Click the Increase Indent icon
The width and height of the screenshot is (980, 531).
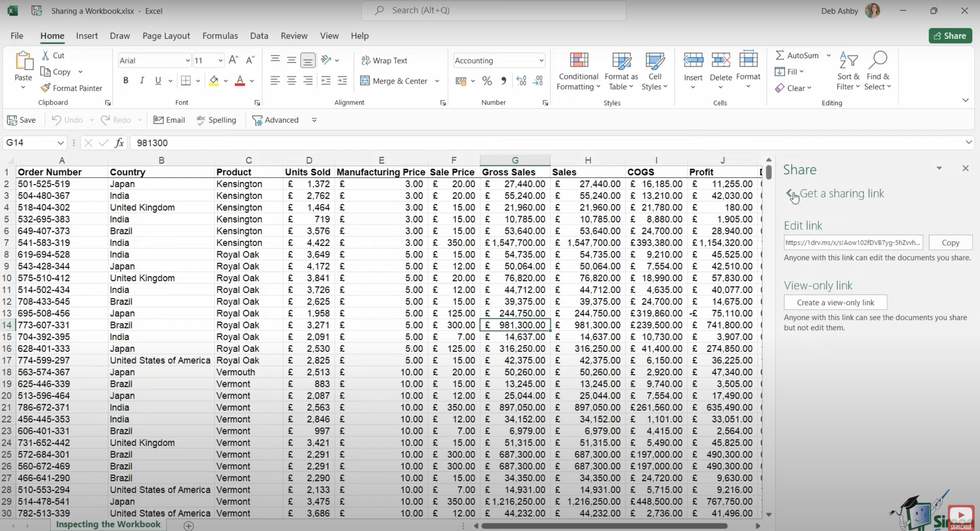click(342, 80)
